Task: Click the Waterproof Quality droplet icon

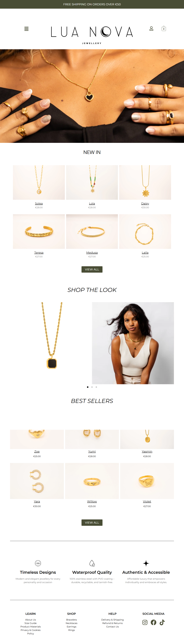Action: point(92,563)
